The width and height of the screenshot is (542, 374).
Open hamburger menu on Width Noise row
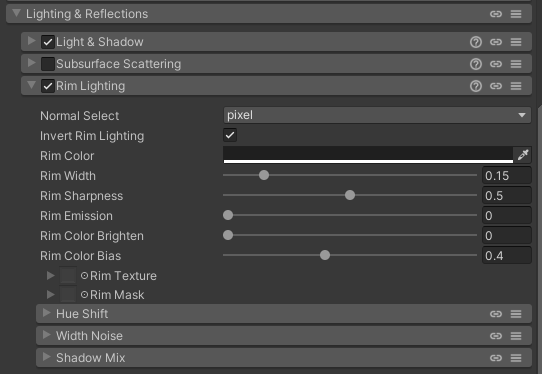click(516, 336)
